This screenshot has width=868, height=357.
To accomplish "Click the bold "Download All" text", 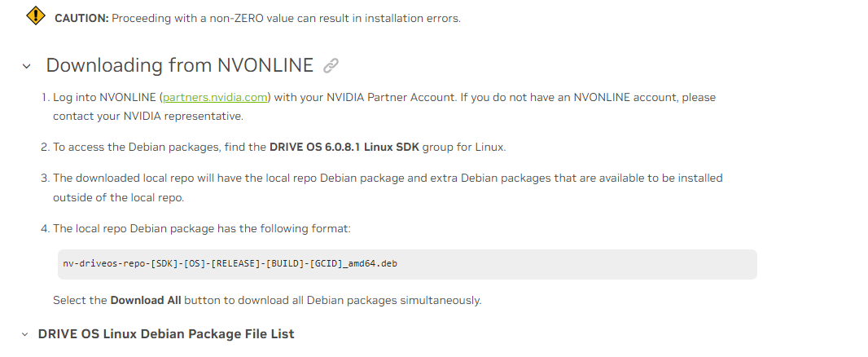I will [x=146, y=300].
